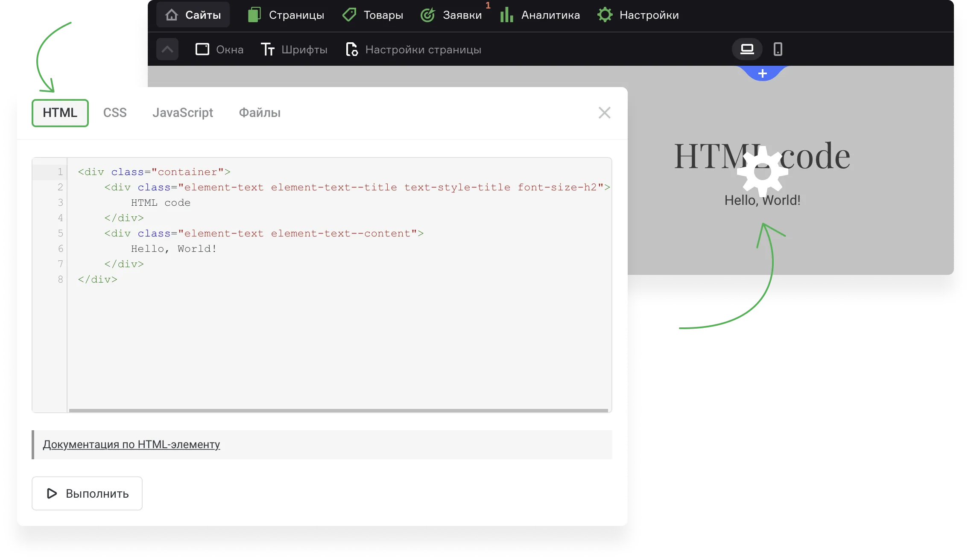
Task: Select the HTML tab
Action: click(60, 113)
